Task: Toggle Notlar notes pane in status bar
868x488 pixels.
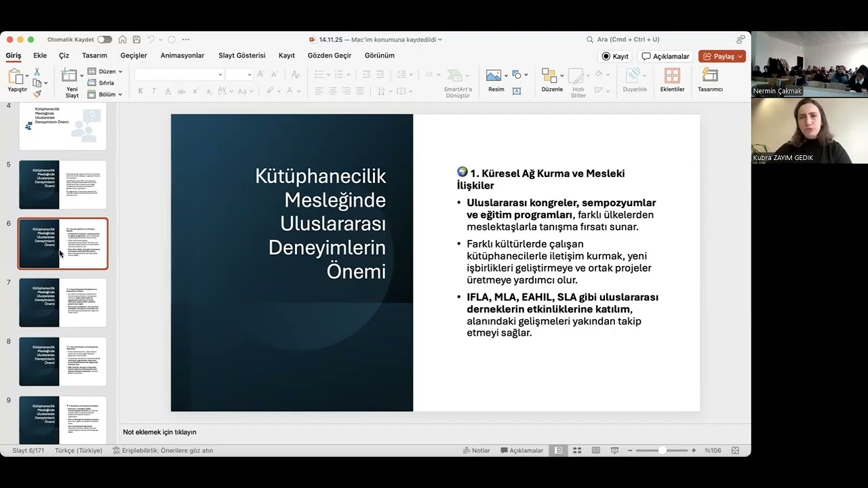Action: point(476,451)
